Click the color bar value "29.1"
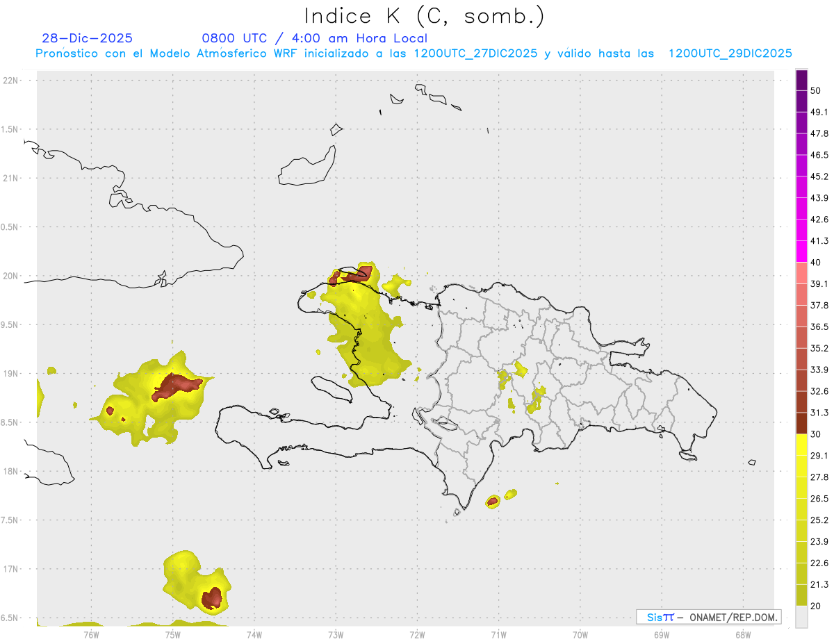 tap(819, 456)
